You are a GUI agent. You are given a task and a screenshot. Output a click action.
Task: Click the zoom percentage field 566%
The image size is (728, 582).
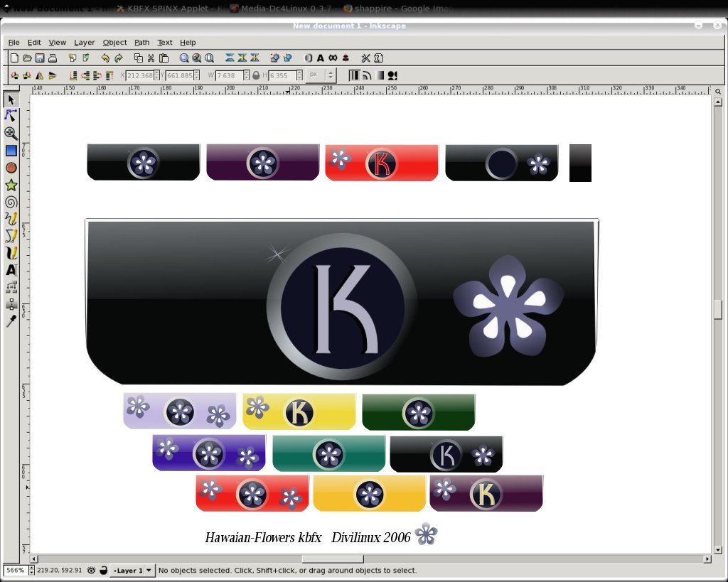coord(16,571)
